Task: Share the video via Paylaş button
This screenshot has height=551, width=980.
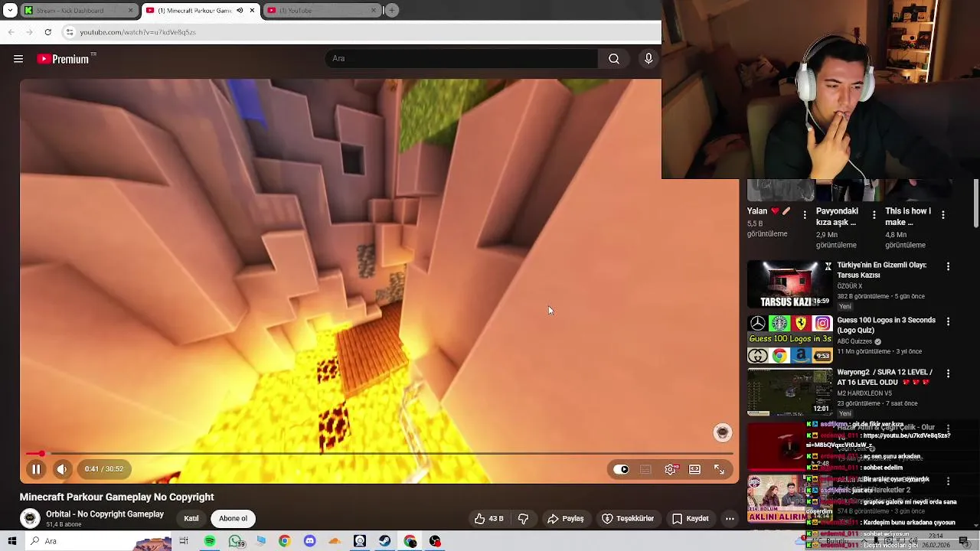Action: (566, 518)
